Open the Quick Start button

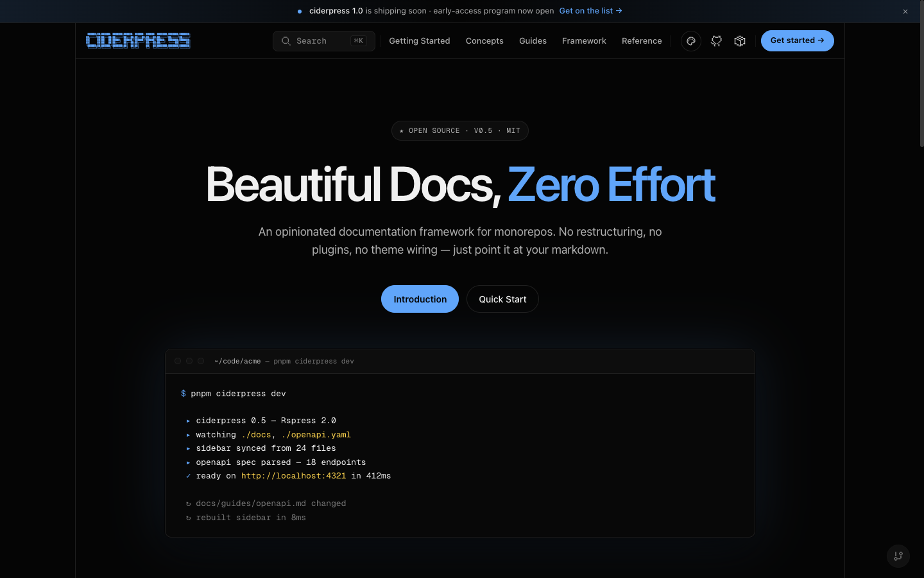tap(502, 299)
